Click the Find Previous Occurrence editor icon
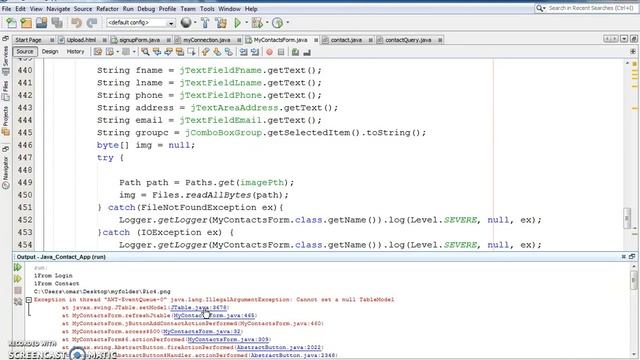Image resolution: width=640 pixels, height=360 pixels. point(157,52)
